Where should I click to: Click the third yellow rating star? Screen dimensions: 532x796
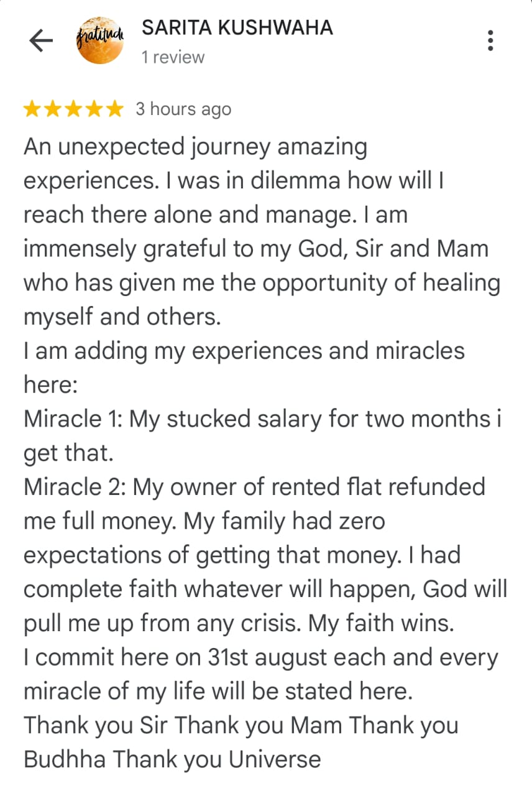(x=74, y=109)
